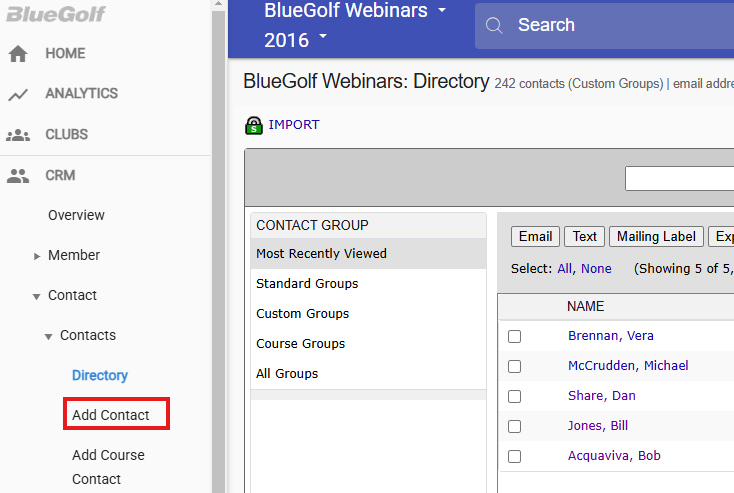Click the sidebar scrollbar up arrow
The height and width of the screenshot is (493, 734).
click(218, 4)
